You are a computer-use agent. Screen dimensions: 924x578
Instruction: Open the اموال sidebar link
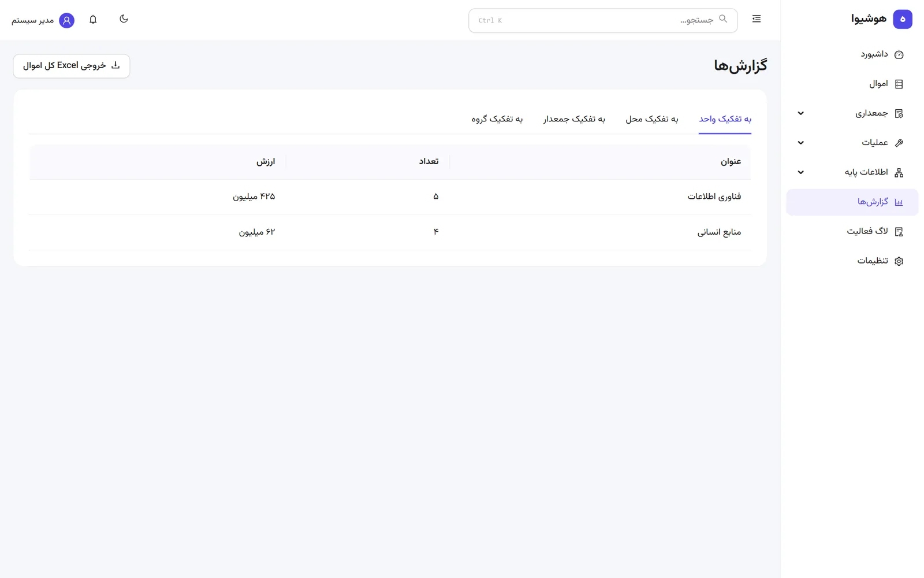click(852, 84)
